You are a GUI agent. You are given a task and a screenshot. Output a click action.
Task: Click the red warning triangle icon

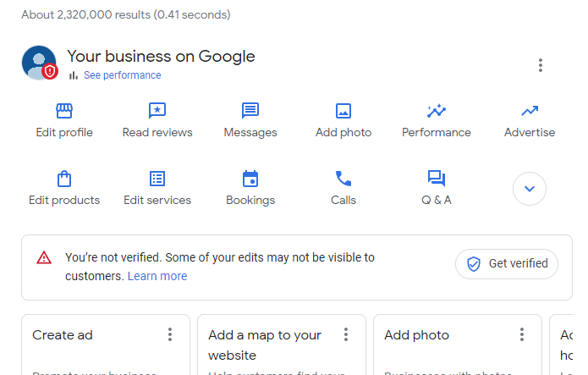[44, 258]
